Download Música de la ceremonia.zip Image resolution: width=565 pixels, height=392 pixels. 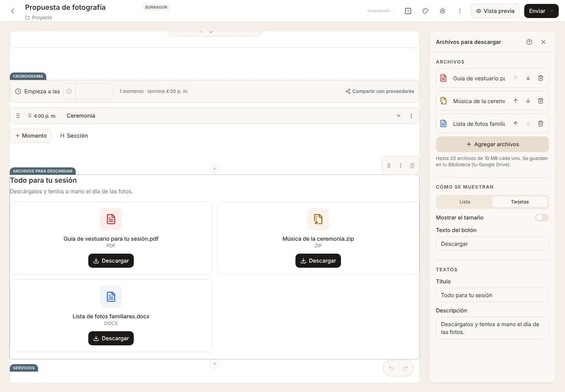[x=318, y=261]
